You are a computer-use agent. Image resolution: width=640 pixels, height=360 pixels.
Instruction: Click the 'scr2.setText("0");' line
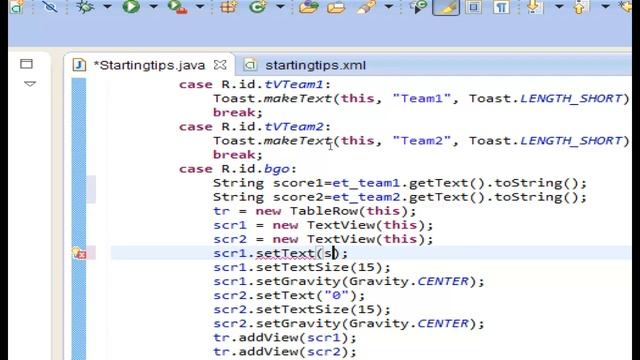tap(289, 296)
